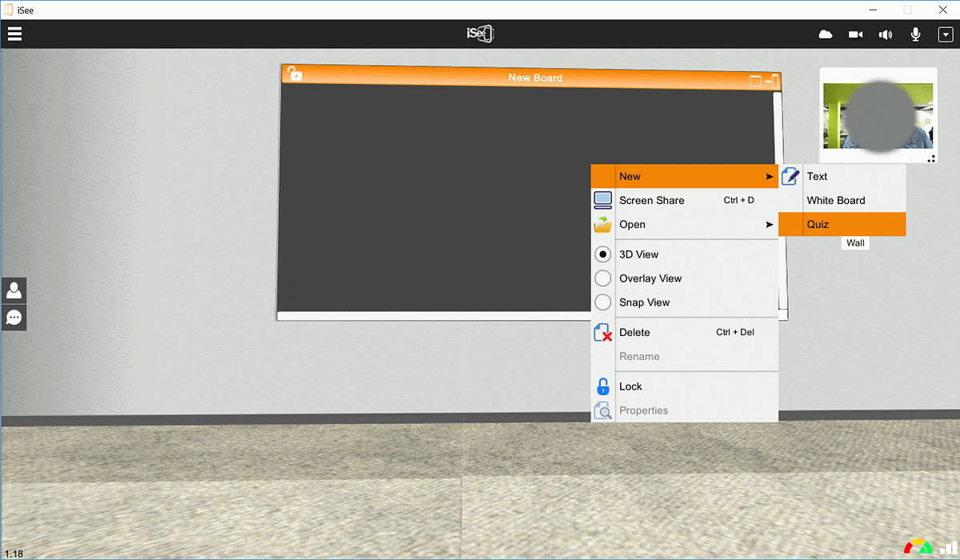
Task: Select the Overlay View radio button
Action: tap(603, 278)
